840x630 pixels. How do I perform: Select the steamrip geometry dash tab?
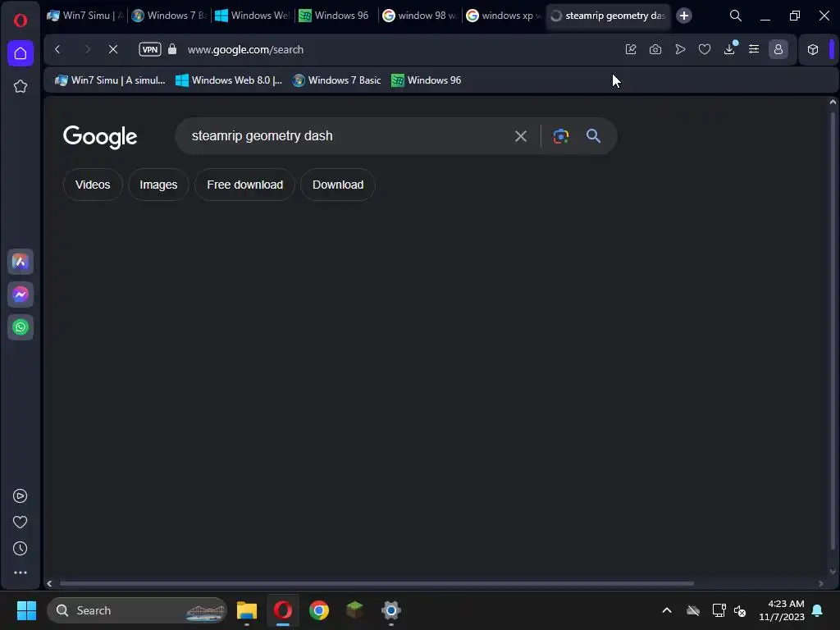[x=609, y=16]
